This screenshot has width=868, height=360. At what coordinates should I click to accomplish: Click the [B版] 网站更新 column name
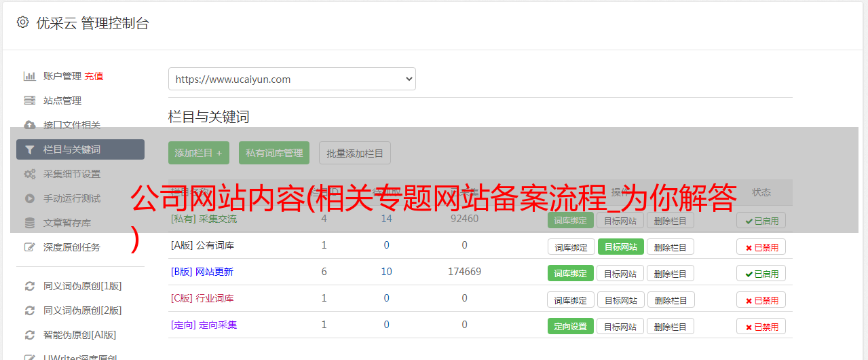(202, 272)
